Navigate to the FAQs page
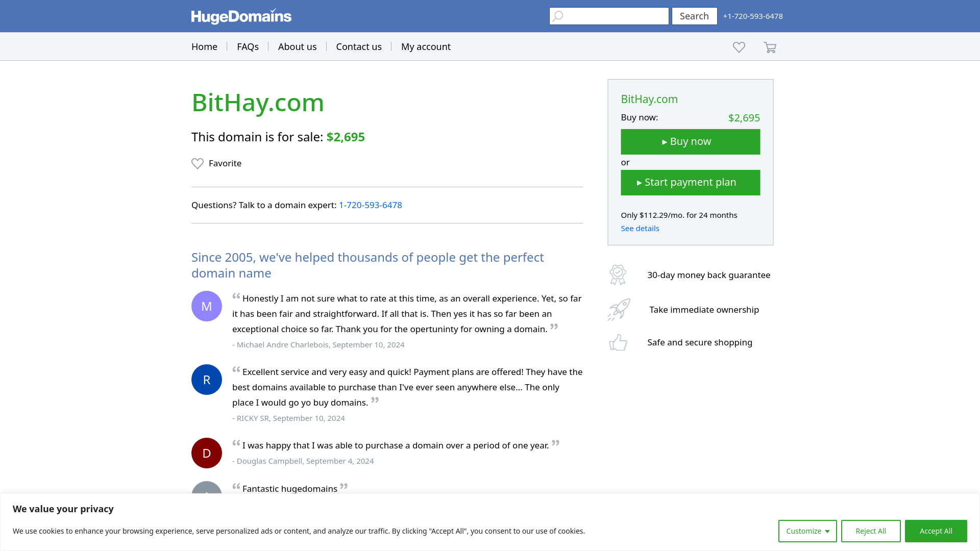Screen dimensions: 980x551 248,46
